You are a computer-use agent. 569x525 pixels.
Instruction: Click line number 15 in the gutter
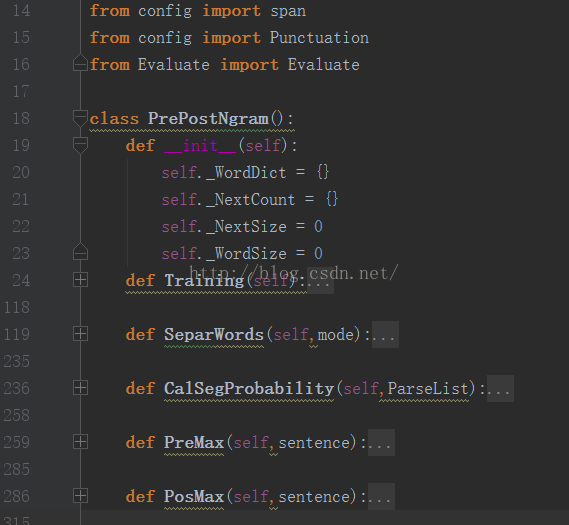click(21, 37)
